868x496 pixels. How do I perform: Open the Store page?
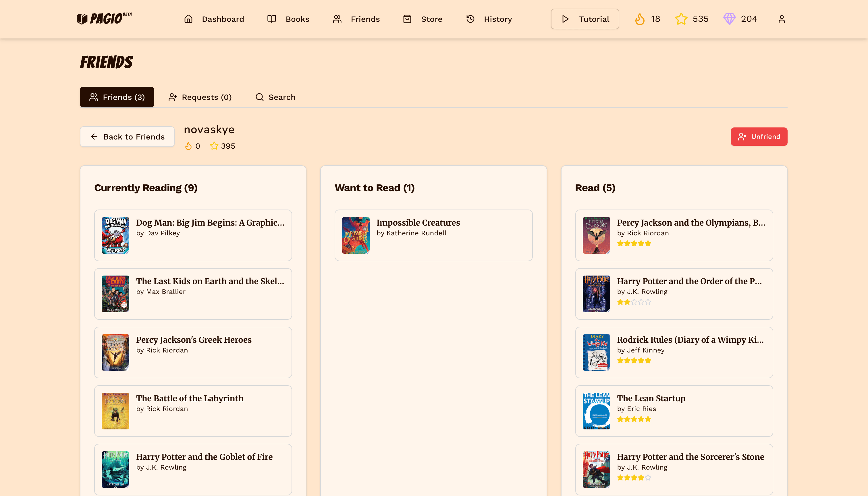pyautogui.click(x=423, y=19)
